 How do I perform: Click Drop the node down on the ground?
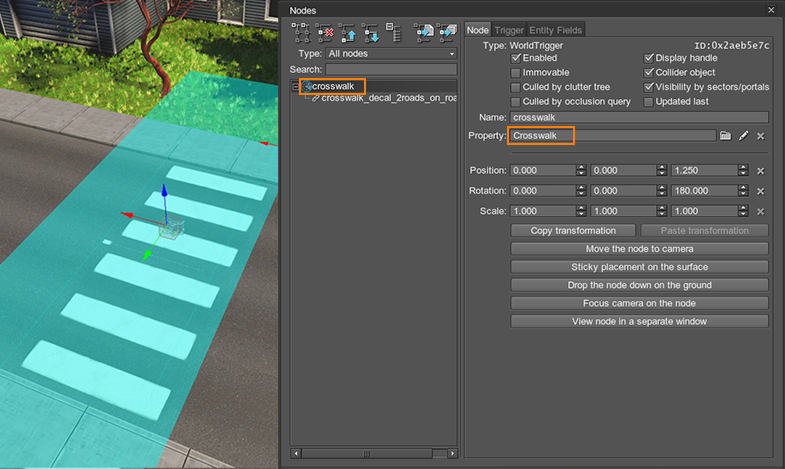coord(639,285)
